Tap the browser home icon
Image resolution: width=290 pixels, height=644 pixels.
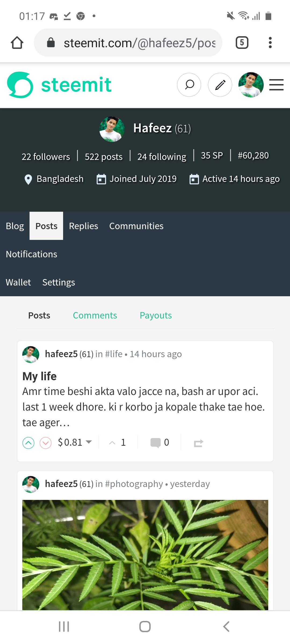tap(17, 43)
